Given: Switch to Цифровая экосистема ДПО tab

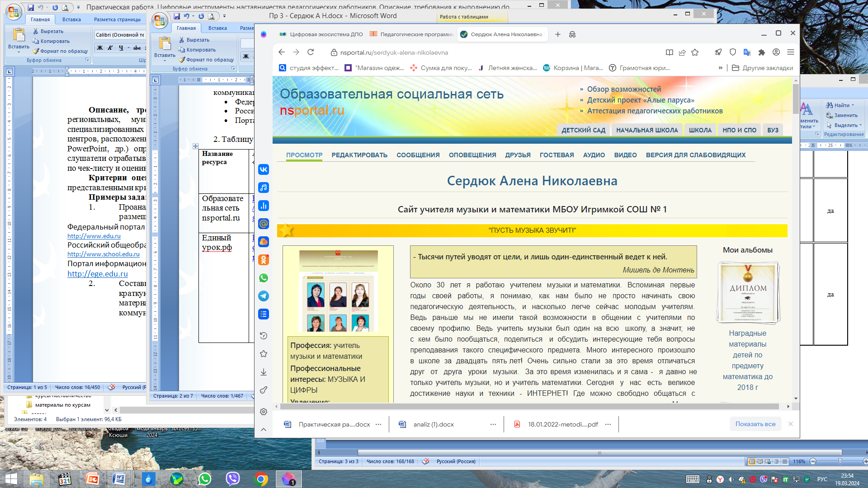Looking at the screenshot, I should pos(321,34).
